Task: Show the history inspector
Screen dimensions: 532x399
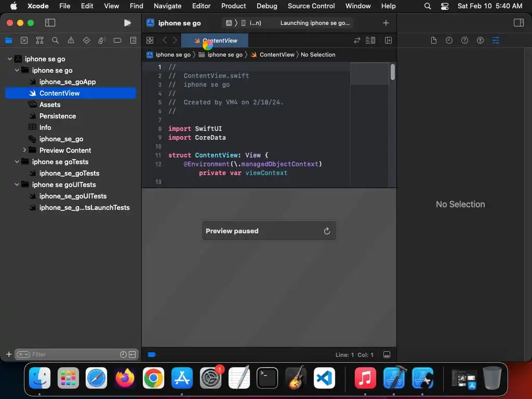Action: pyautogui.click(x=449, y=41)
